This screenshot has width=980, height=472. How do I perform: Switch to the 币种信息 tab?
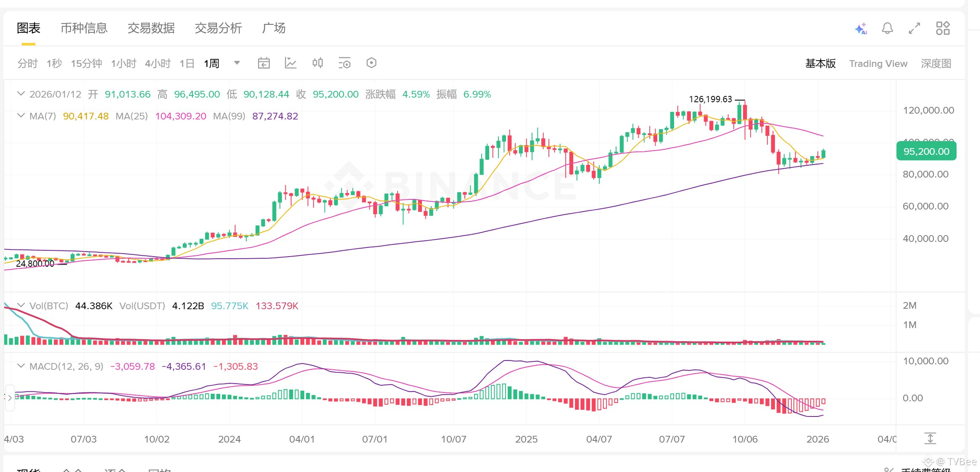84,28
